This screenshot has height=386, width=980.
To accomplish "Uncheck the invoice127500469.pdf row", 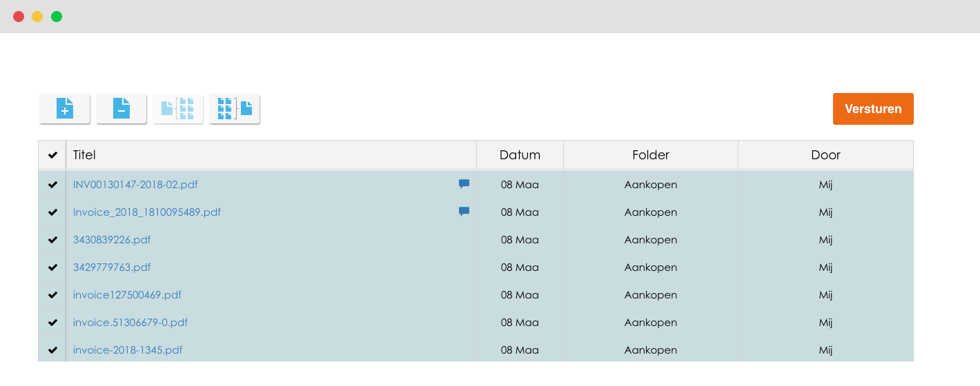I will pyautogui.click(x=52, y=295).
